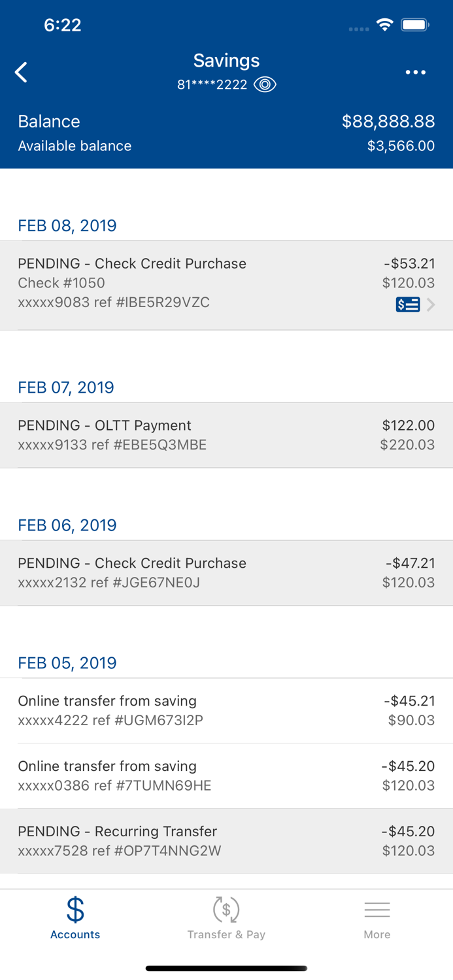
Task: Tap the back arrow to leave Savings
Action: pyautogui.click(x=20, y=72)
